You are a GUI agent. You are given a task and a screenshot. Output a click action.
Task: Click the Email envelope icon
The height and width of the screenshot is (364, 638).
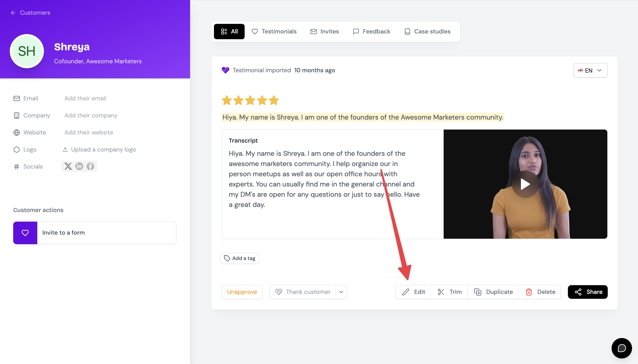click(16, 98)
